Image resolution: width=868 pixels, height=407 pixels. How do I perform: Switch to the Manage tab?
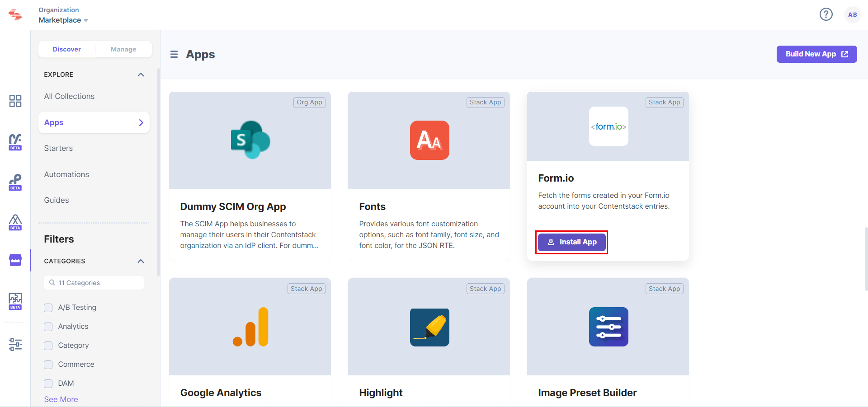pyautogui.click(x=123, y=49)
